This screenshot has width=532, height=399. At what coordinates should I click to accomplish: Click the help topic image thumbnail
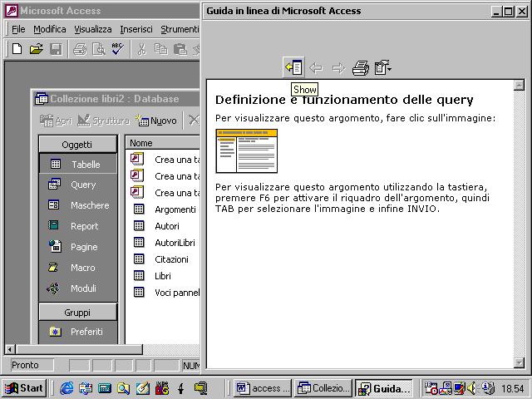tap(247, 151)
